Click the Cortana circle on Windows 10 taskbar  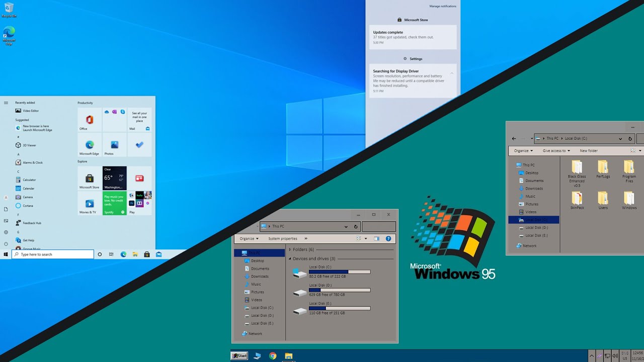coord(100,254)
